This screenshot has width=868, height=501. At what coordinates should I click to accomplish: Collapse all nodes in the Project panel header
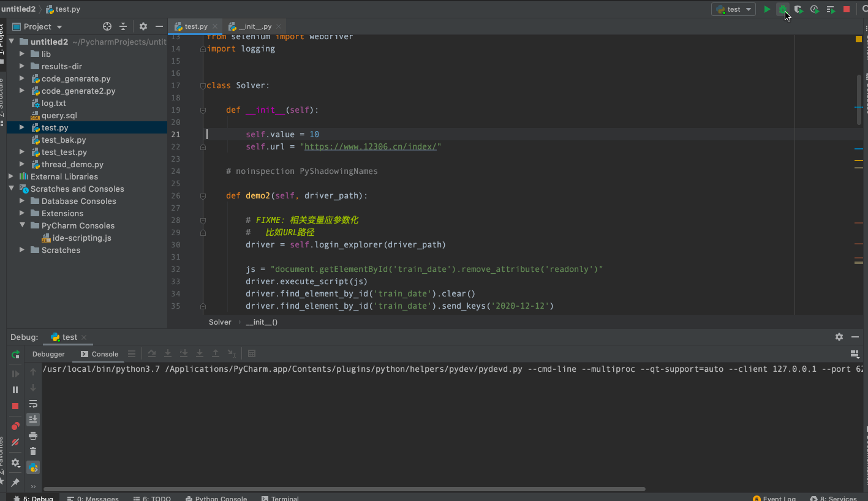[x=123, y=26]
